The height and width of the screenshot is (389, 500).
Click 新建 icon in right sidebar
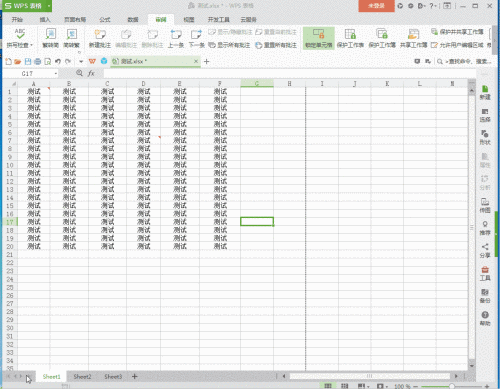(485, 92)
